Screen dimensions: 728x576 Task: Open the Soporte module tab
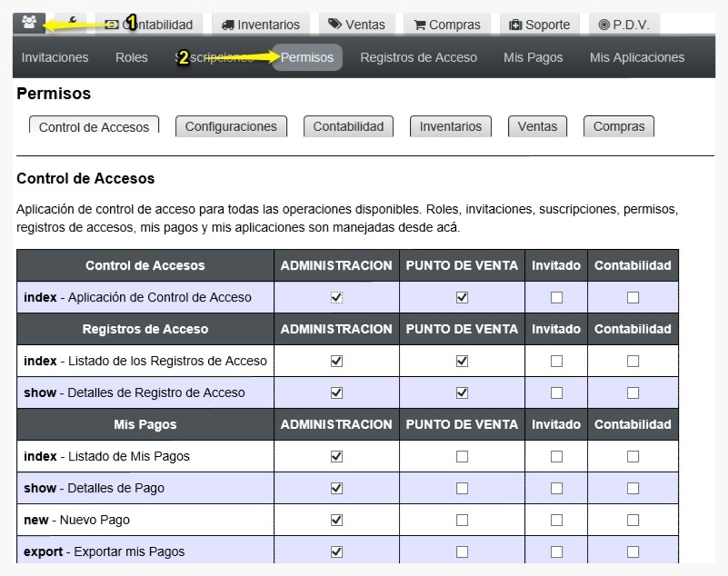point(540,25)
